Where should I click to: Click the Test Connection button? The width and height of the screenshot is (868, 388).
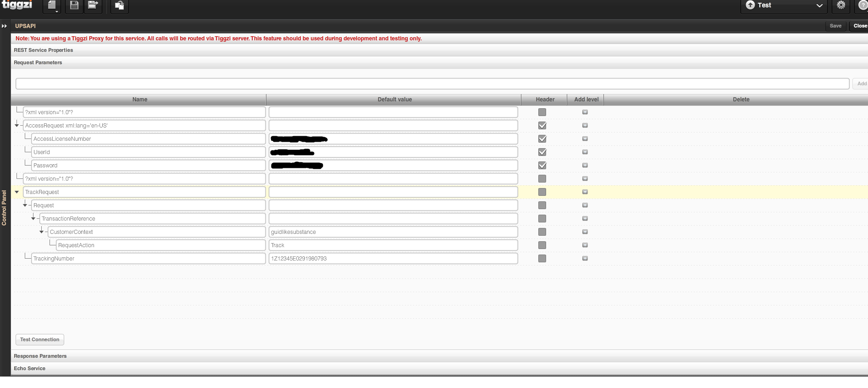(40, 340)
